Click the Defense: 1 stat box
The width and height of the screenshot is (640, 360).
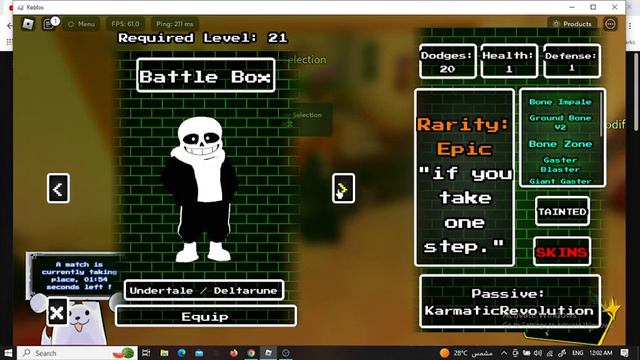571,61
